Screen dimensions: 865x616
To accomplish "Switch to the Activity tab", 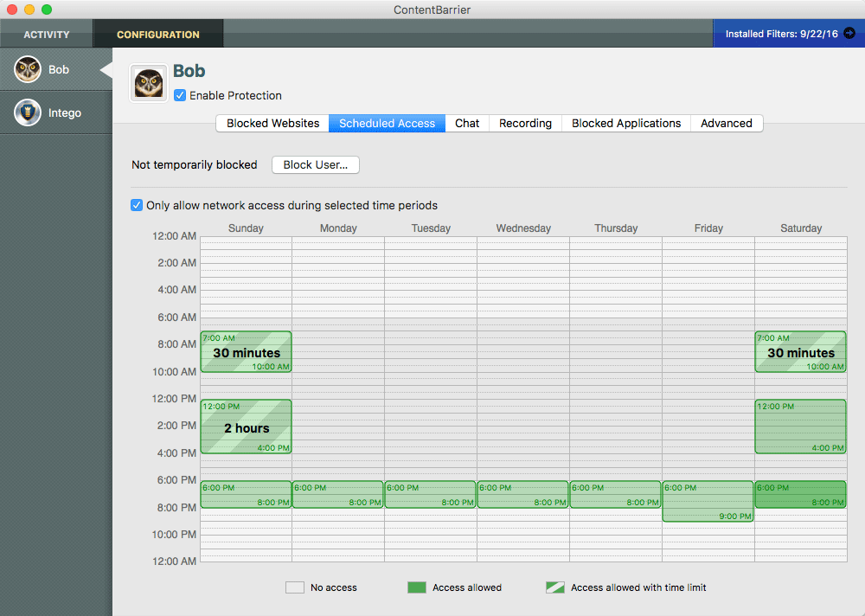I will 47,35.
